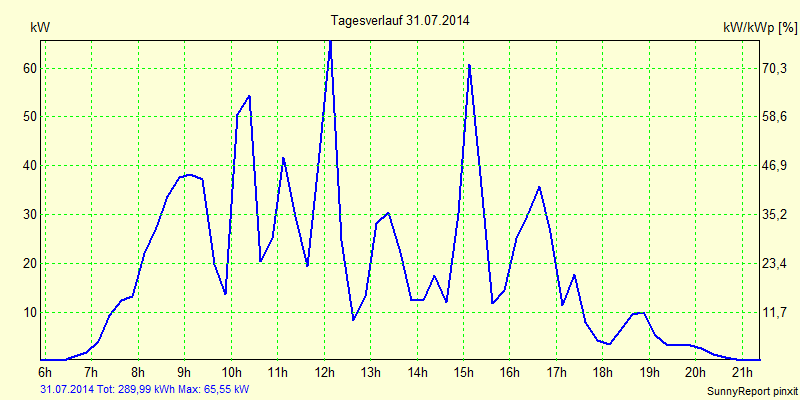800x400 pixels.
Task: Click the '17h' time axis label
Action: coord(557,371)
